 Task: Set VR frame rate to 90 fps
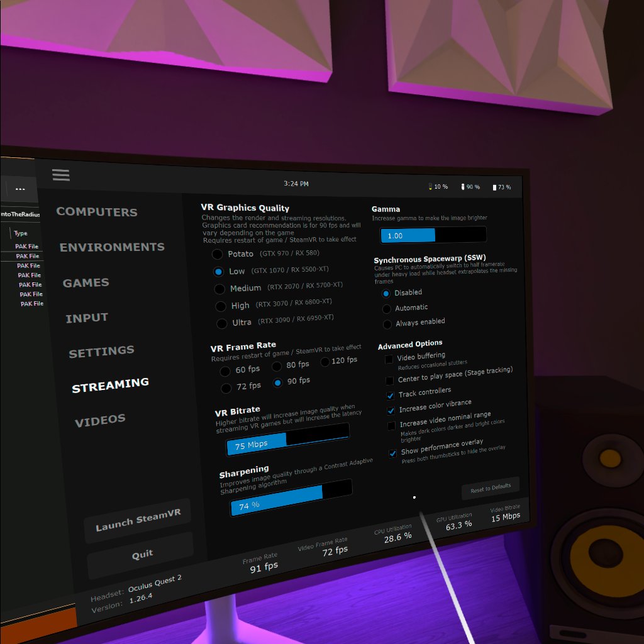[277, 383]
